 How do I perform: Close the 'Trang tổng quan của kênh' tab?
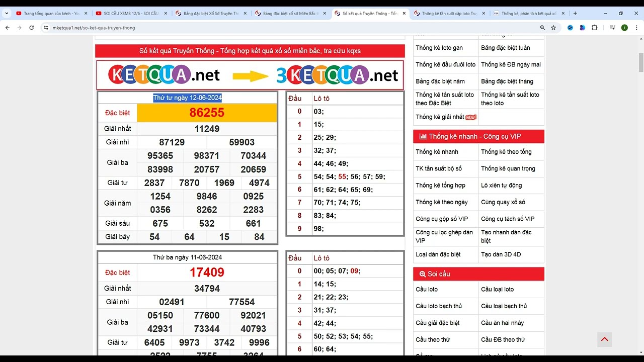click(x=86, y=14)
